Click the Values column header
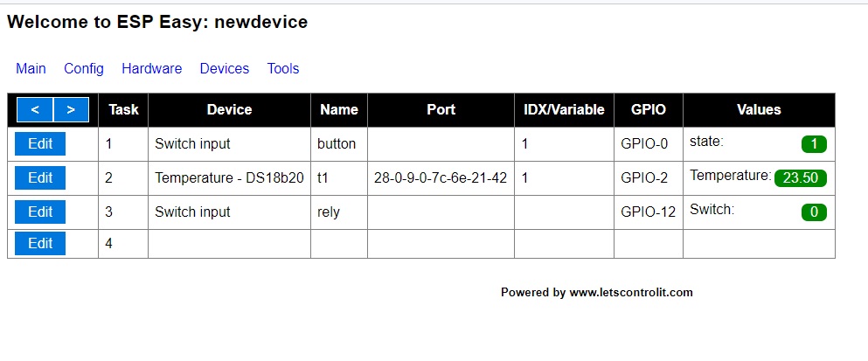The width and height of the screenshot is (868, 361). [x=759, y=110]
